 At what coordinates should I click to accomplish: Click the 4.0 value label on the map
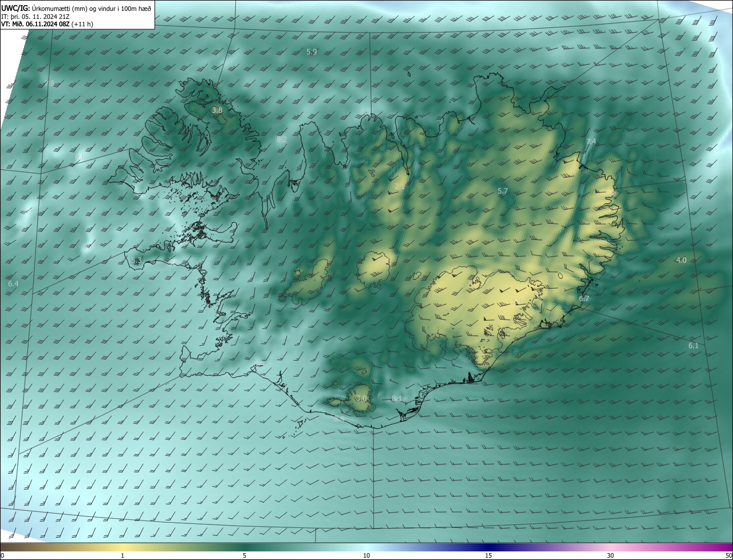(681, 260)
